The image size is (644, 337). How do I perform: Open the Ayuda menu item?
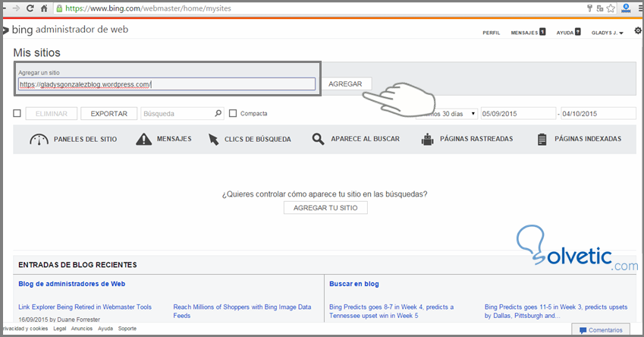568,33
